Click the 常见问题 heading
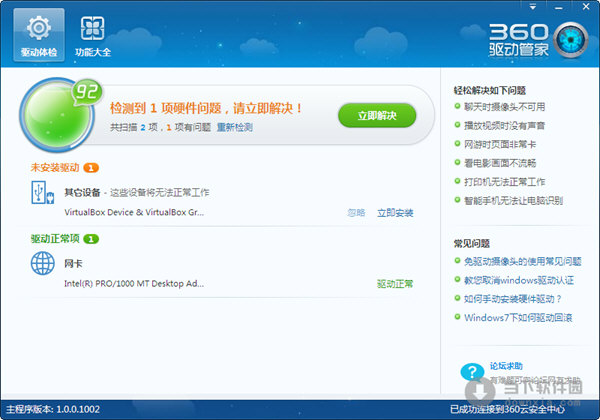The image size is (600, 420). (472, 244)
